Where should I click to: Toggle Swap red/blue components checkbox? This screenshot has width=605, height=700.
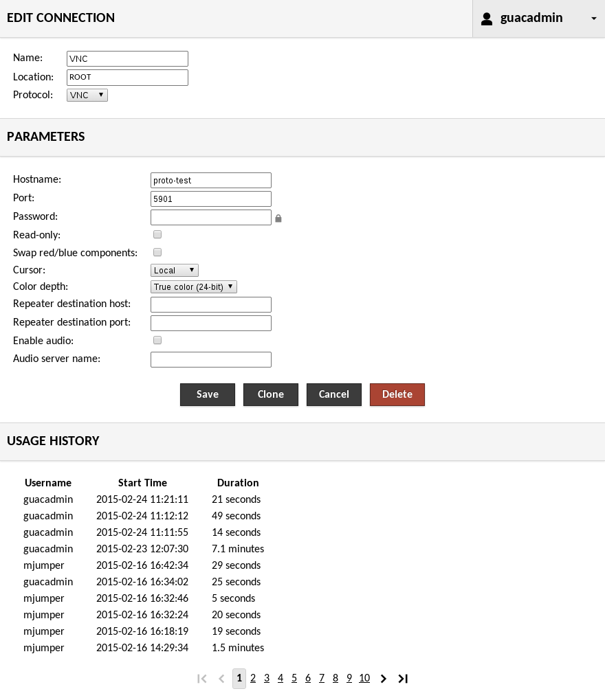point(157,253)
